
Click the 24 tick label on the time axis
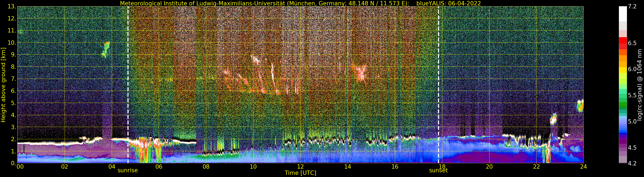(583, 167)
